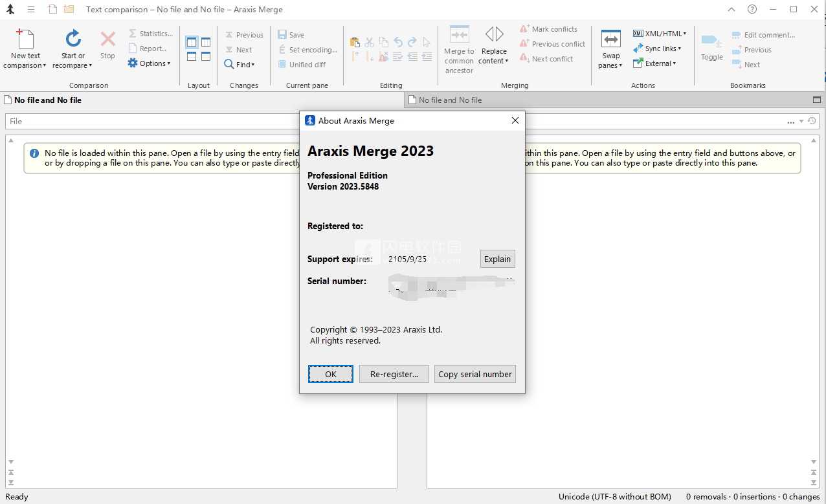Click the Stop comparison icon
This screenshot has width=826, height=504.
tap(107, 39)
